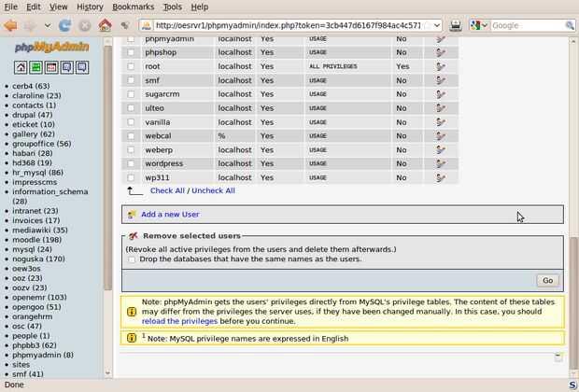This screenshot has width=579, height=392.
Task: Focus the URL address field
Action: pyautogui.click(x=288, y=25)
